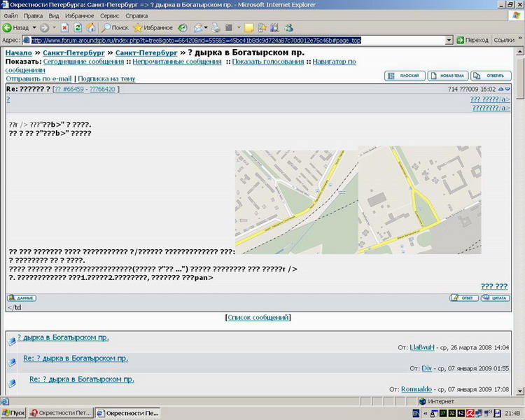Open Search (Поиск) in the toolbar
Screen dimensions: 525x420
pos(115,28)
